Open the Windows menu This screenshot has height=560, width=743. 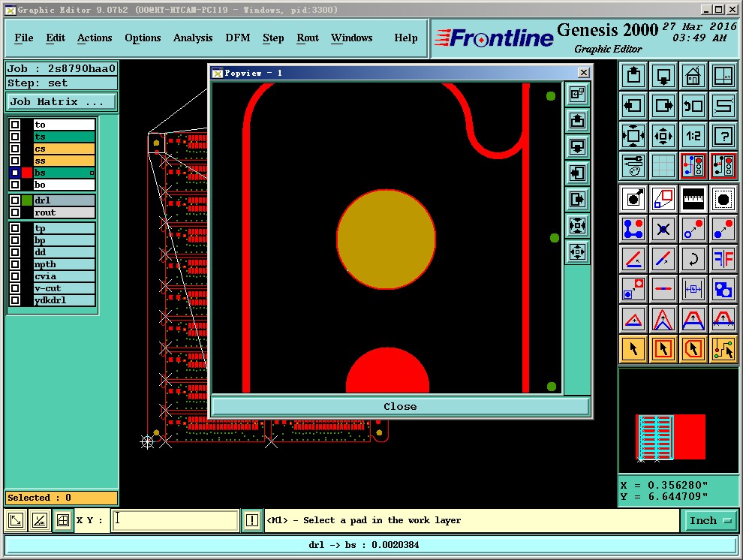coord(351,38)
